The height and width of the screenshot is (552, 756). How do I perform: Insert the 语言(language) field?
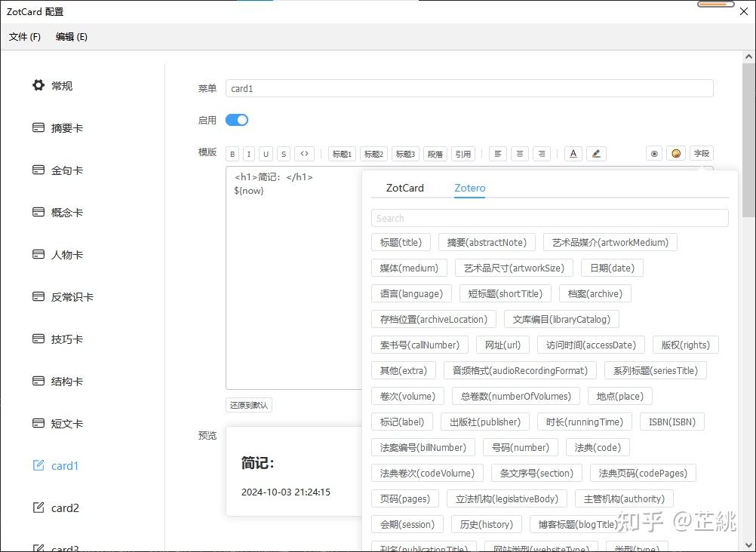411,293
